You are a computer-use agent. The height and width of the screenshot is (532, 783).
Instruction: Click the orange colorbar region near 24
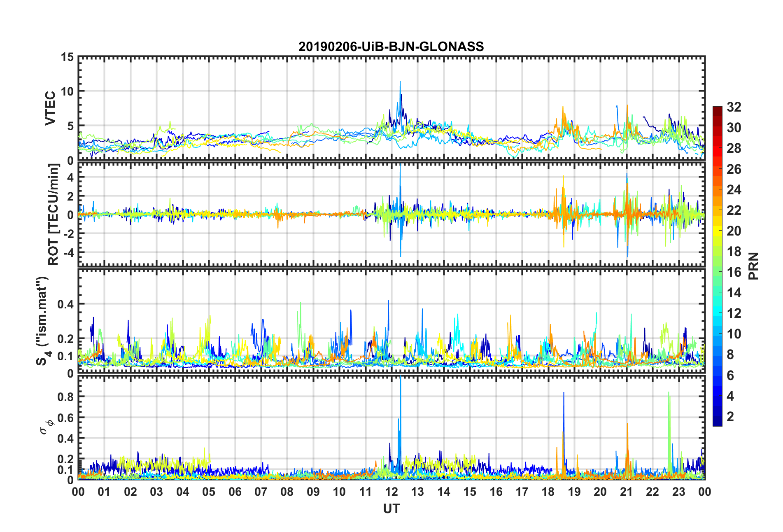(717, 189)
